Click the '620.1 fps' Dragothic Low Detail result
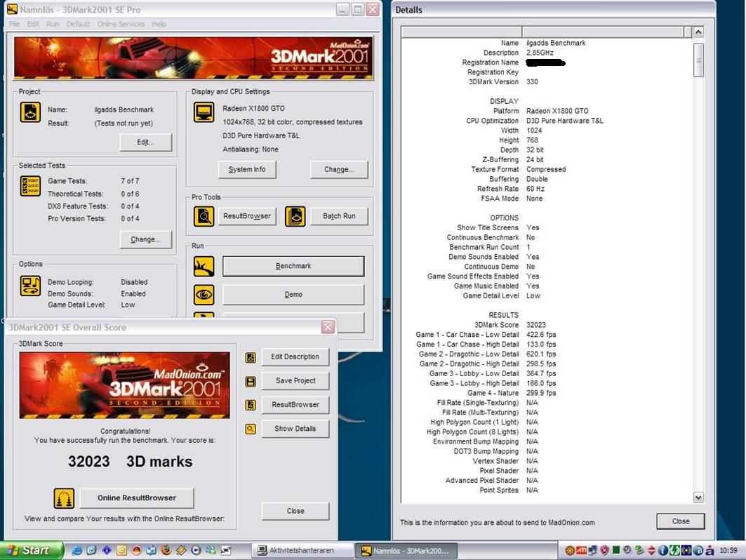This screenshot has width=746, height=560. coord(541,354)
